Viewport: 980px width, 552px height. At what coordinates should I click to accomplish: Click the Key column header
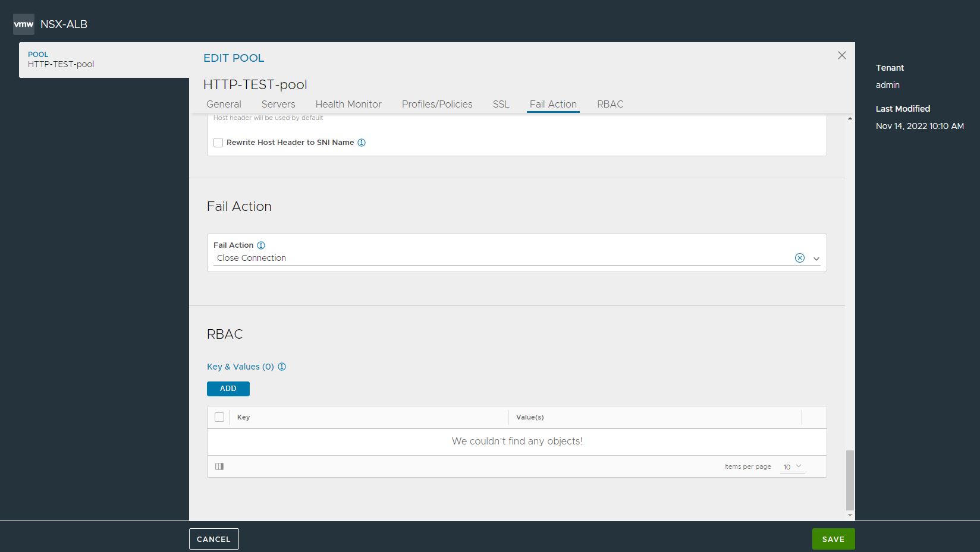click(x=243, y=417)
